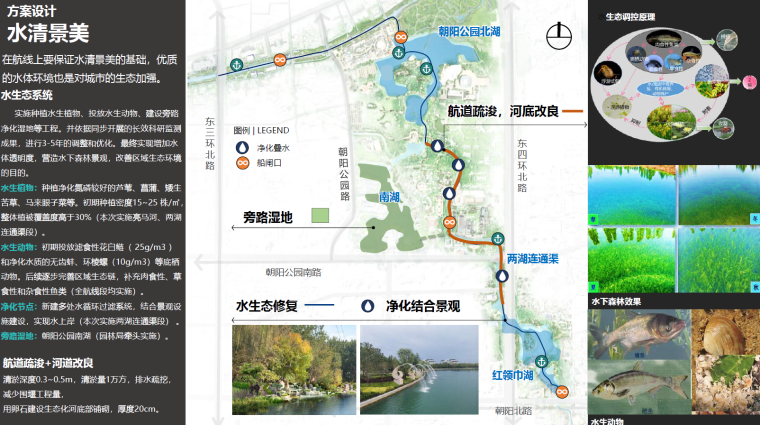The image size is (760, 425).
Task: Click the water drop icon beside 净化结合景观
Action: click(368, 306)
